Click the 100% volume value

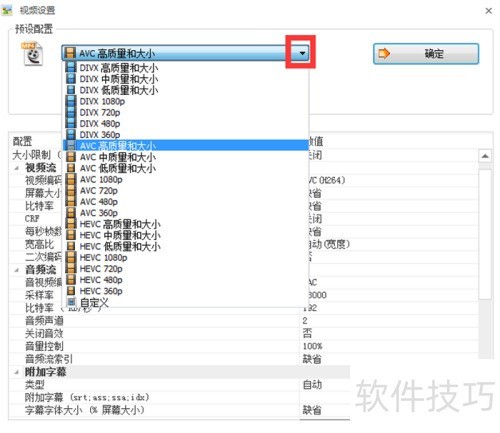(312, 346)
